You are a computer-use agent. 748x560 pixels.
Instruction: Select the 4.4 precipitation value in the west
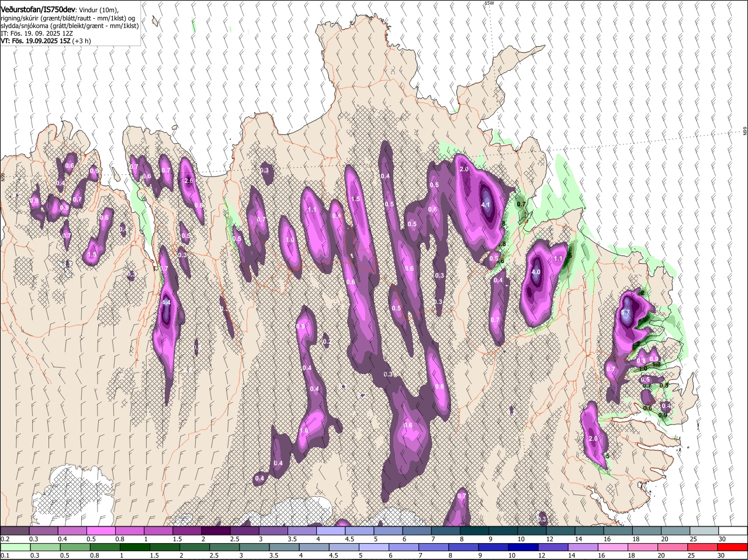[166, 302]
